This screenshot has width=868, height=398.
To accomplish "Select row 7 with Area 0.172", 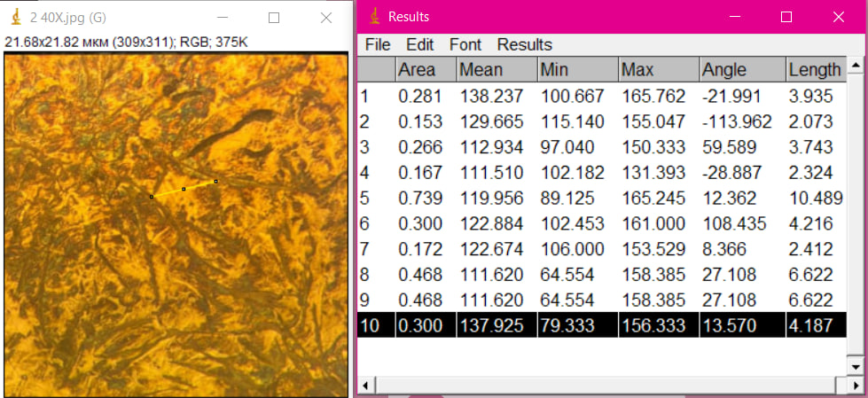I will coord(602,249).
